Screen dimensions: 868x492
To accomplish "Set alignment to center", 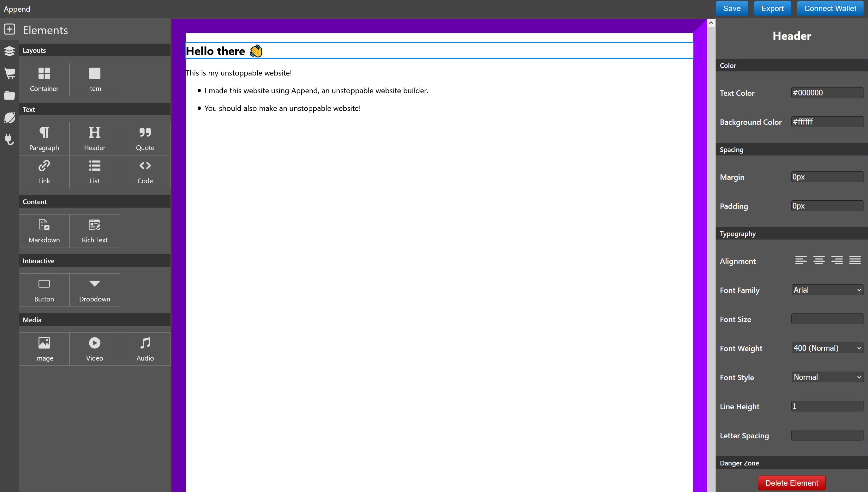I will [819, 260].
